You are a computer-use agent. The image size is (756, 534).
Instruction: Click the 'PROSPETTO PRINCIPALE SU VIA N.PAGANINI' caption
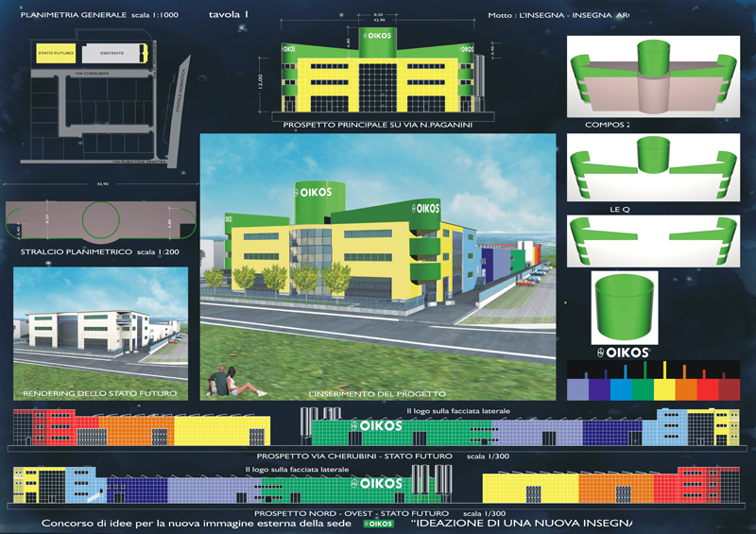377,125
